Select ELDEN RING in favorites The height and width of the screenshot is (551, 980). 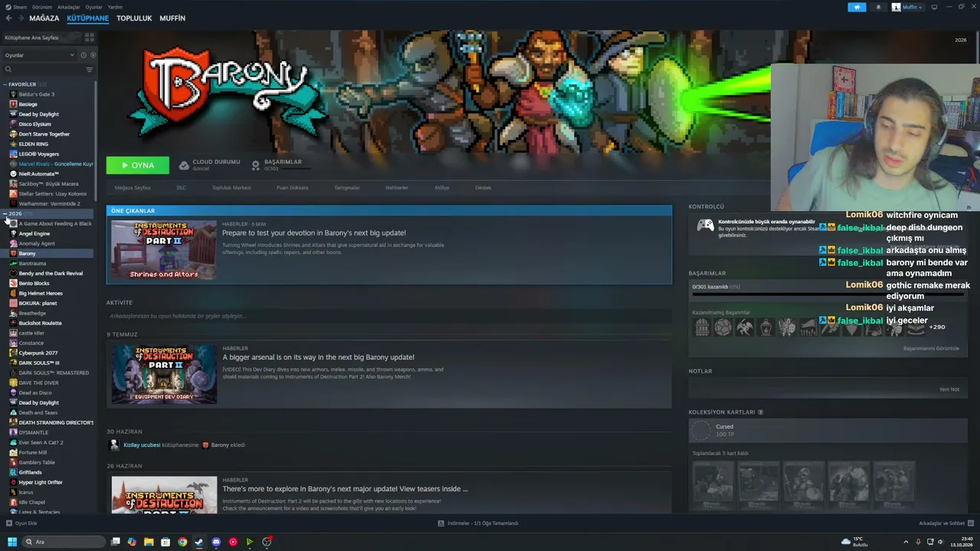(x=34, y=144)
